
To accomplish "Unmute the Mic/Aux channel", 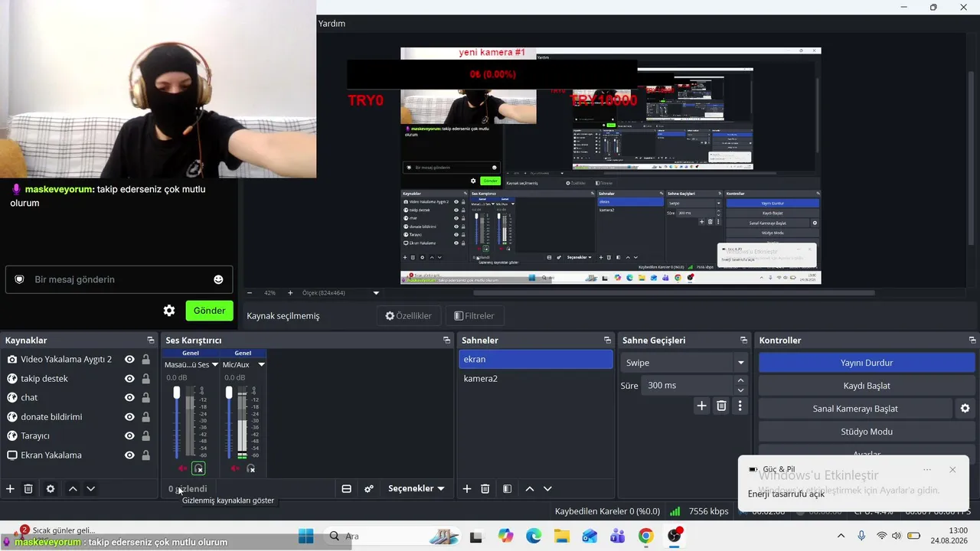I will pos(235,468).
